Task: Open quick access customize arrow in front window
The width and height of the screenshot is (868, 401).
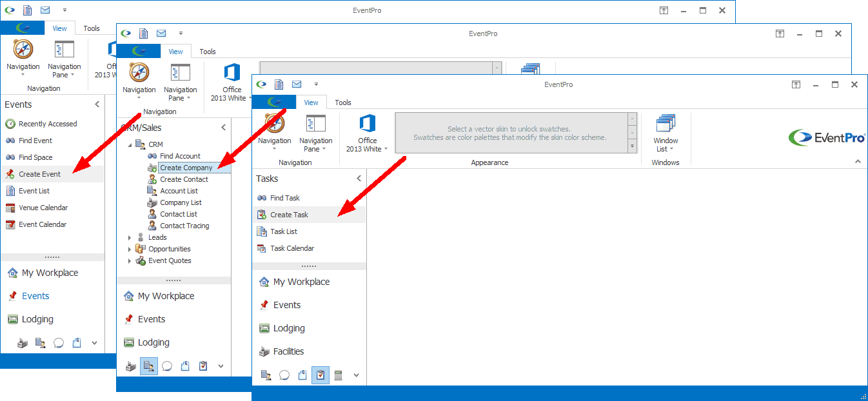Action: point(316,84)
